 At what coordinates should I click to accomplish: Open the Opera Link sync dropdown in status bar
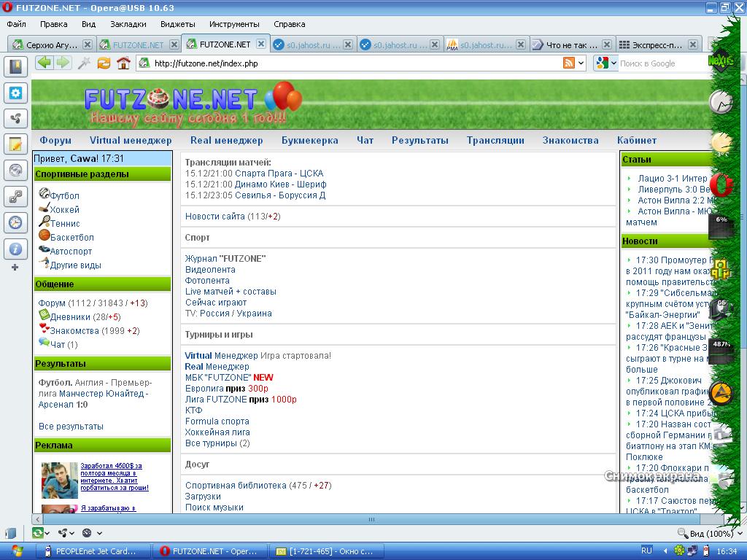pyautogui.click(x=47, y=533)
